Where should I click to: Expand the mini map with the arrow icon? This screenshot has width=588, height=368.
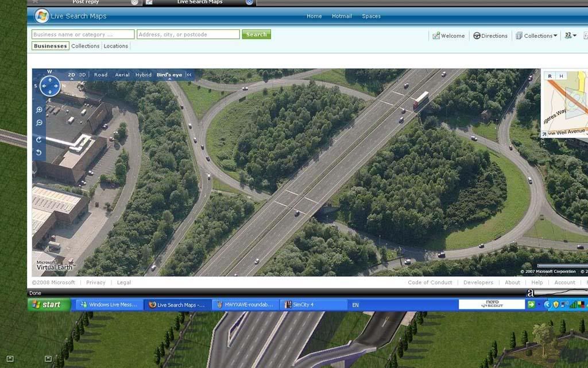point(544,134)
